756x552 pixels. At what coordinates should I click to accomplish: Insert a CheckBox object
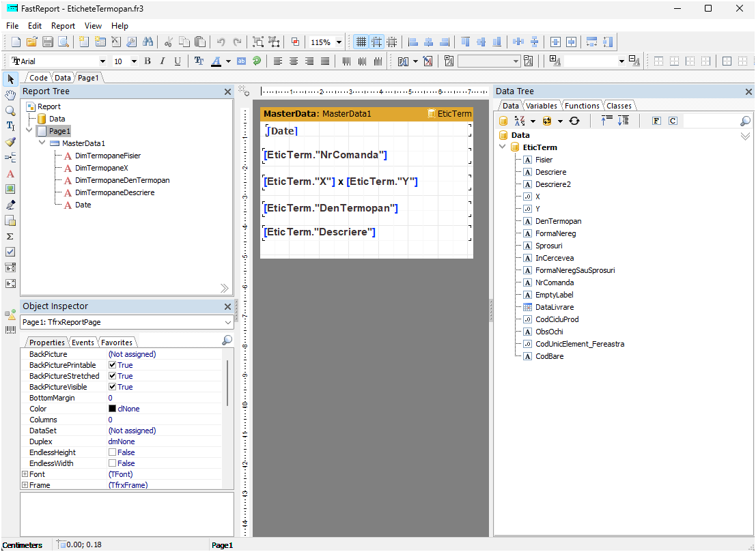[x=10, y=252]
